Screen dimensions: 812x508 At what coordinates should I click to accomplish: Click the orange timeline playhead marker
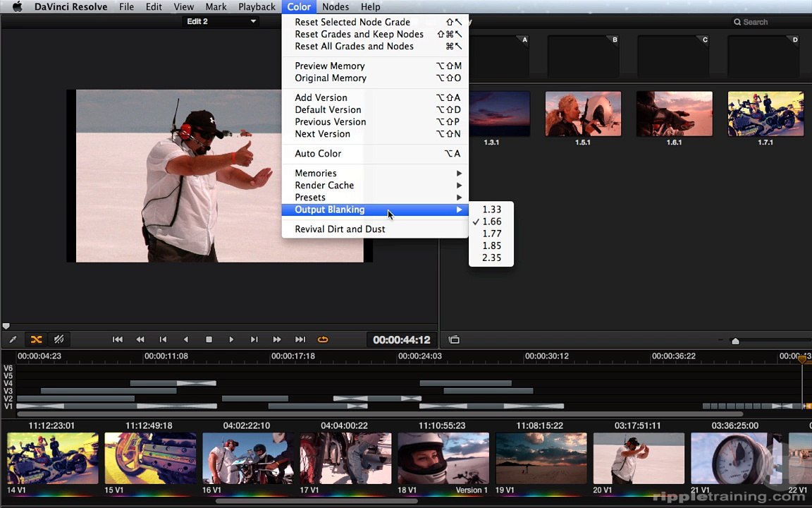tap(802, 358)
